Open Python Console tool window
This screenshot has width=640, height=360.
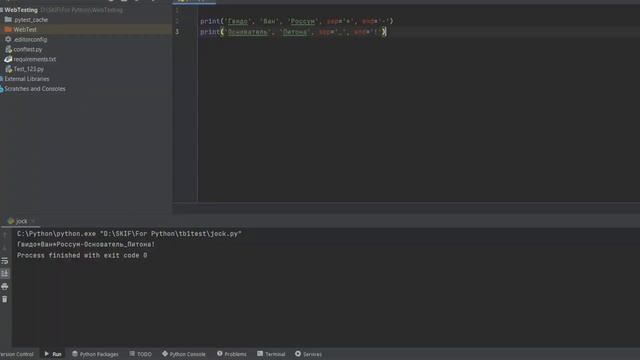(x=184, y=354)
